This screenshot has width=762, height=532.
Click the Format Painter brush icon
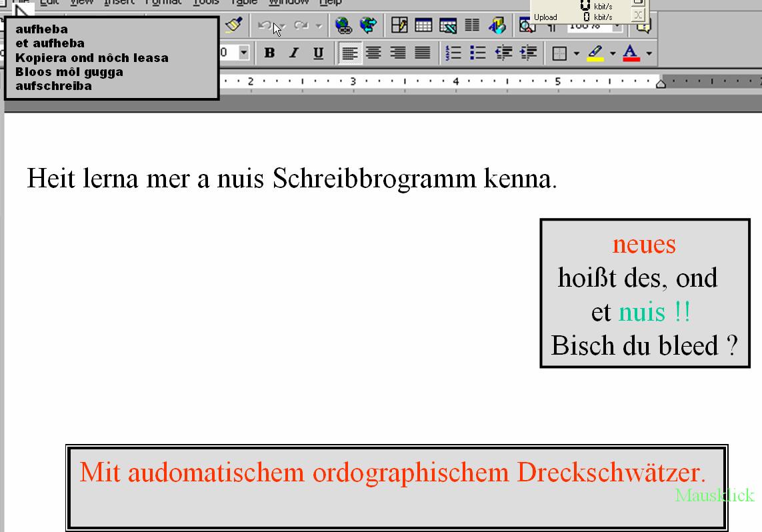(233, 25)
